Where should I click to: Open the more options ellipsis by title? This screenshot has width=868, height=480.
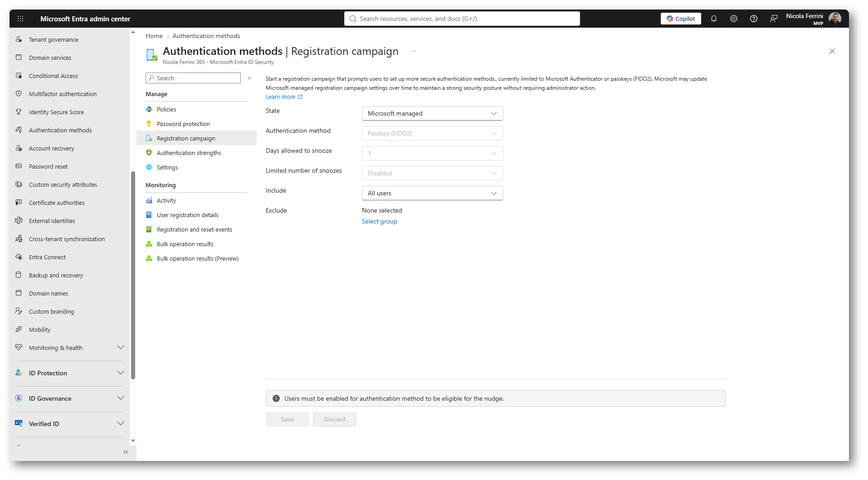[x=413, y=51]
